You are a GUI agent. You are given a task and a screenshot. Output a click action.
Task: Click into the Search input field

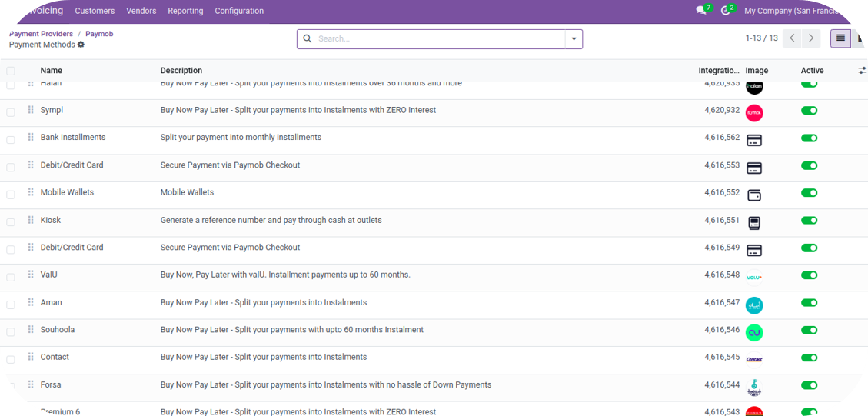pyautogui.click(x=438, y=38)
